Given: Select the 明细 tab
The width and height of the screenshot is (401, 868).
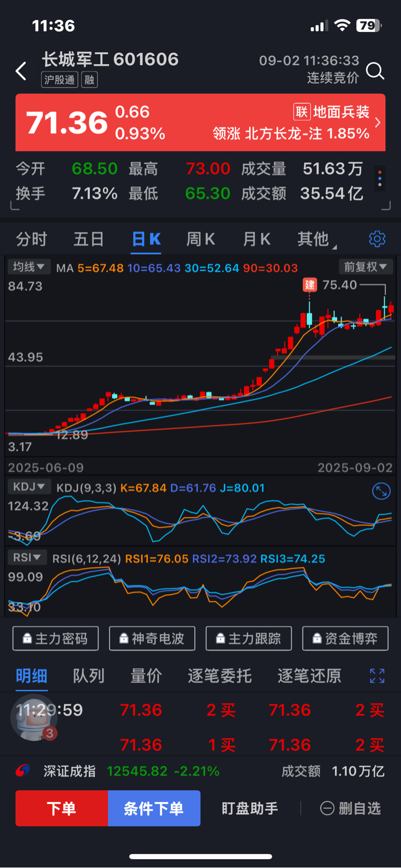Looking at the screenshot, I should [31, 676].
